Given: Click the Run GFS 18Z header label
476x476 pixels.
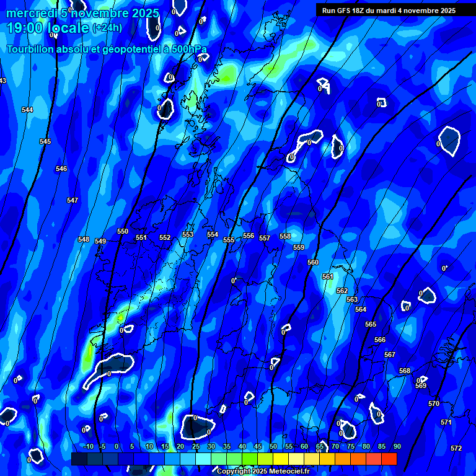Looking at the screenshot, I should (389, 11).
